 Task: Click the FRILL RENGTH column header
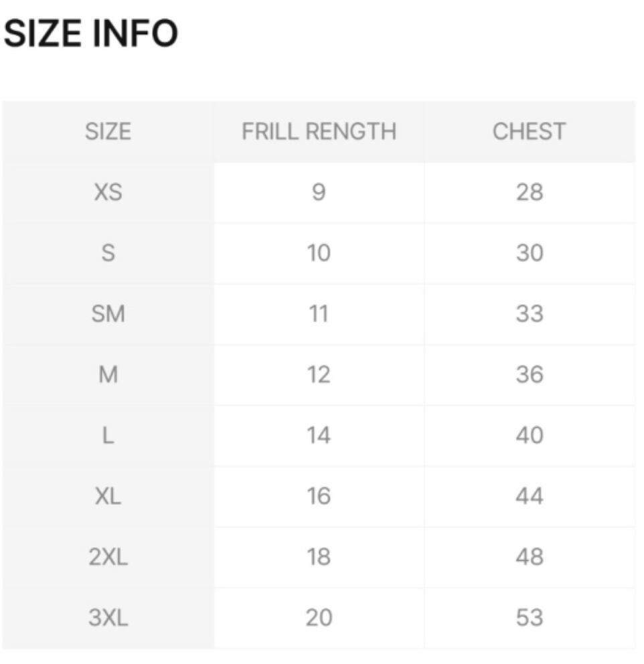[319, 131]
